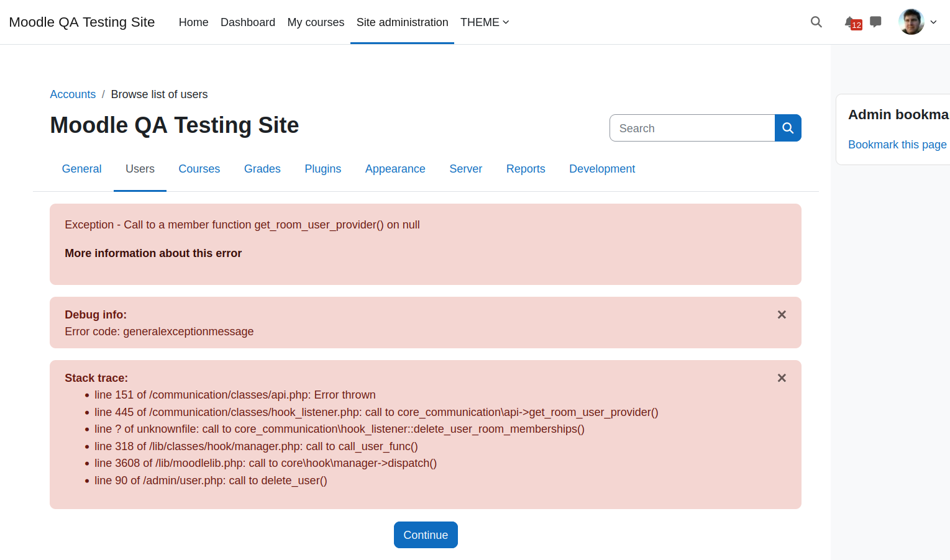
Task: Click the Admin bookmarks block heading
Action: (x=898, y=115)
